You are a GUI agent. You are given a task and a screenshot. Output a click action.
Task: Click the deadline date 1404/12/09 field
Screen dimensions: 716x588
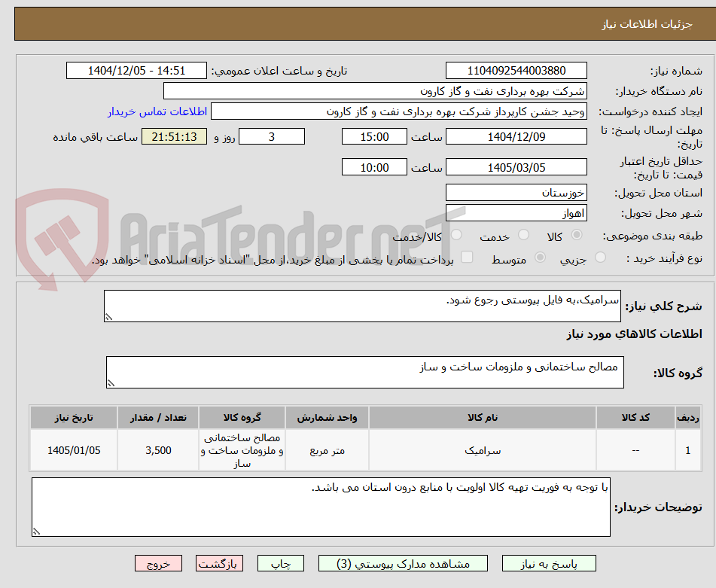516,136
